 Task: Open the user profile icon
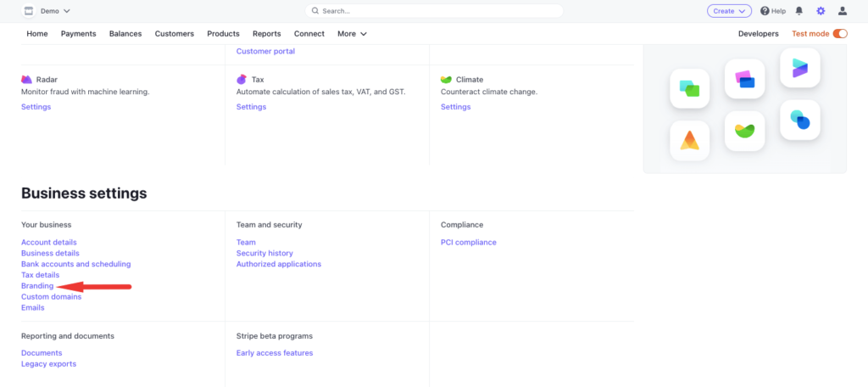842,11
